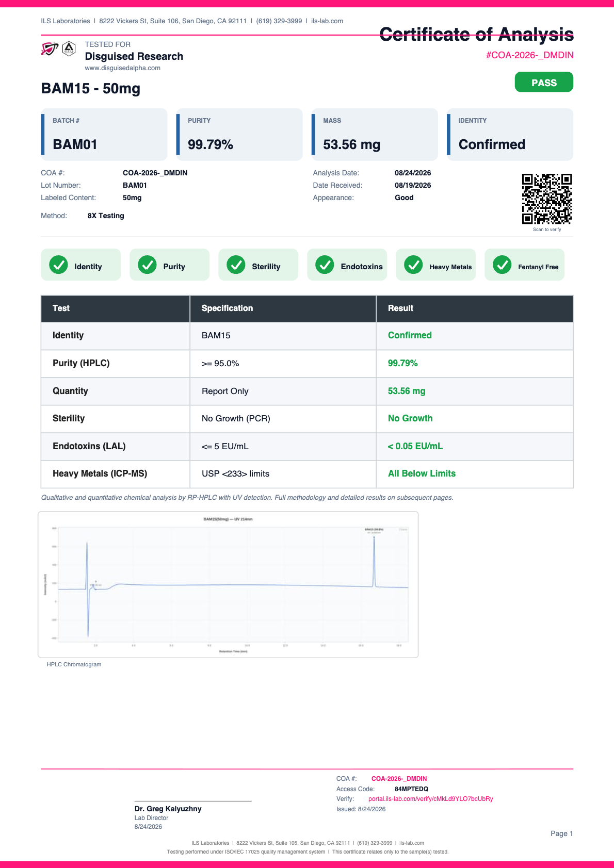Click the HPLC chromatogram image
614x868 pixels.
pyautogui.click(x=228, y=584)
